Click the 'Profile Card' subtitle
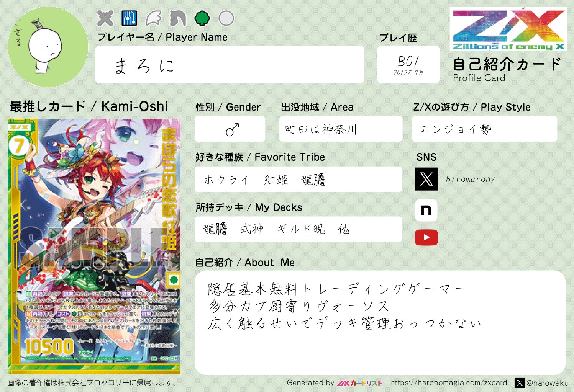This screenshot has width=574, height=392. point(479,78)
